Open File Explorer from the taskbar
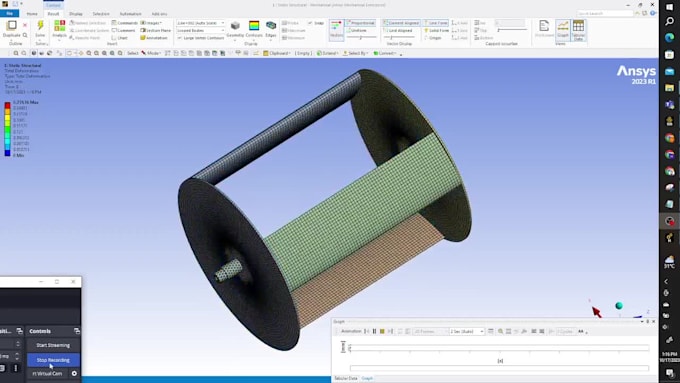Image resolution: width=680 pixels, height=383 pixels. click(670, 88)
